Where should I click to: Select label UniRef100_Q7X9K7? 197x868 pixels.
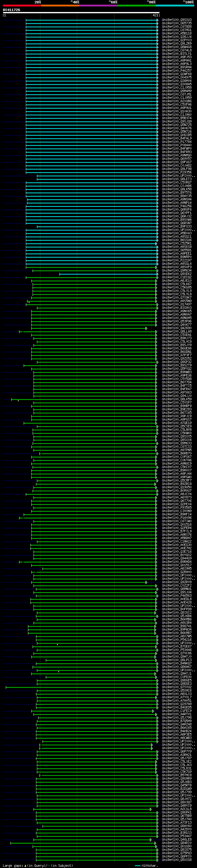coord(177,297)
